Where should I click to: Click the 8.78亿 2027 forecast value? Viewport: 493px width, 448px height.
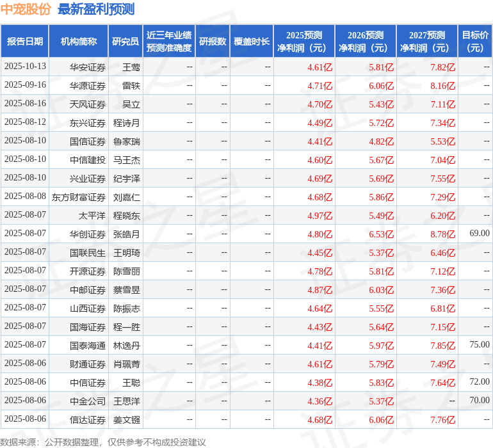point(442,234)
